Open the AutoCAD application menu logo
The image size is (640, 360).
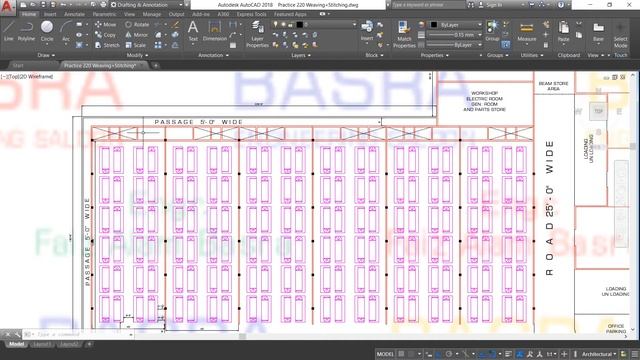click(x=7, y=7)
